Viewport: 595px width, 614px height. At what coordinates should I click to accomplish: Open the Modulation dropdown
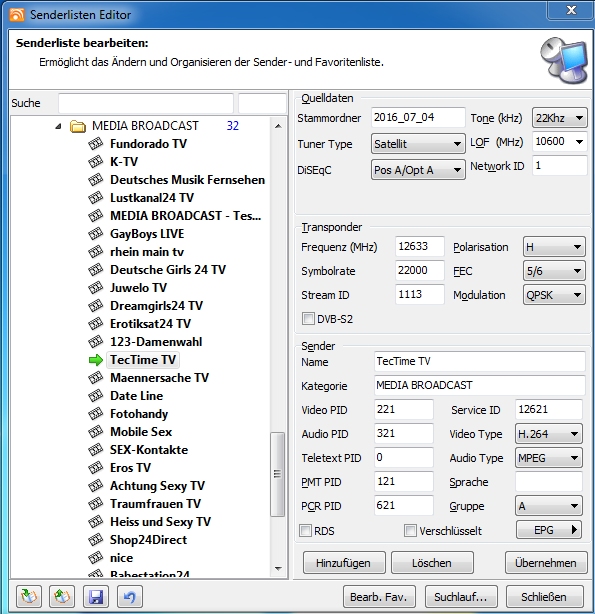(554, 295)
